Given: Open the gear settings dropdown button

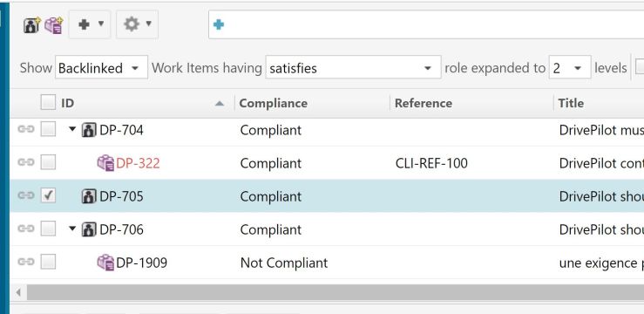Looking at the screenshot, I should tap(137, 24).
